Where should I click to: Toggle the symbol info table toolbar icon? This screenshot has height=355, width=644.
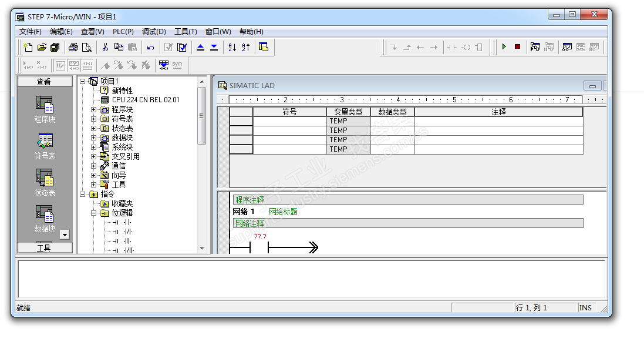[x=87, y=65]
